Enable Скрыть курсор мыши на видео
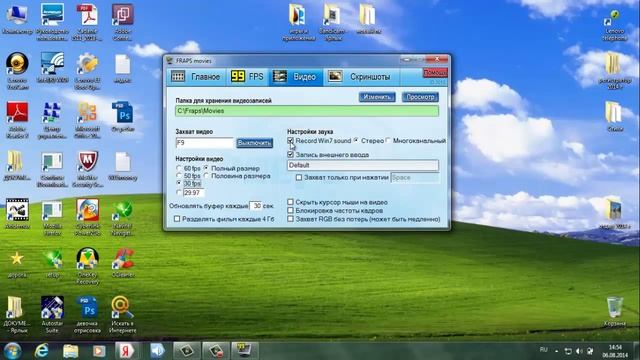The height and width of the screenshot is (360, 640). pos(290,202)
